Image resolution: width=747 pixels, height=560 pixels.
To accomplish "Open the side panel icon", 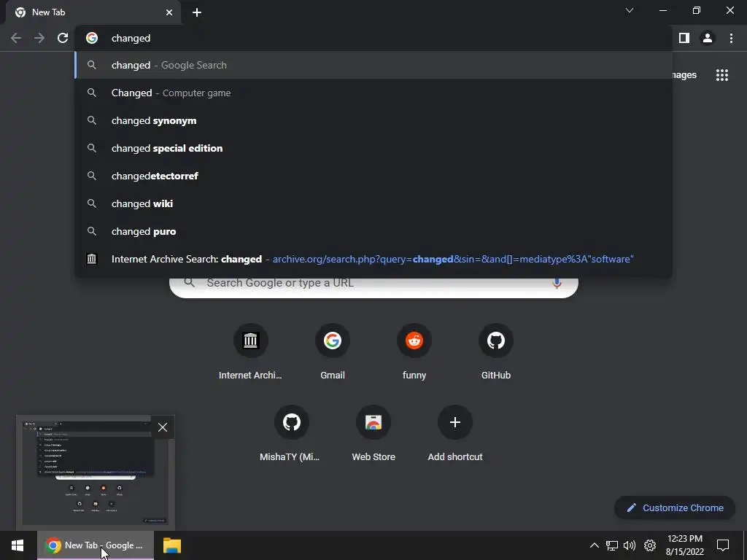I will 684,38.
